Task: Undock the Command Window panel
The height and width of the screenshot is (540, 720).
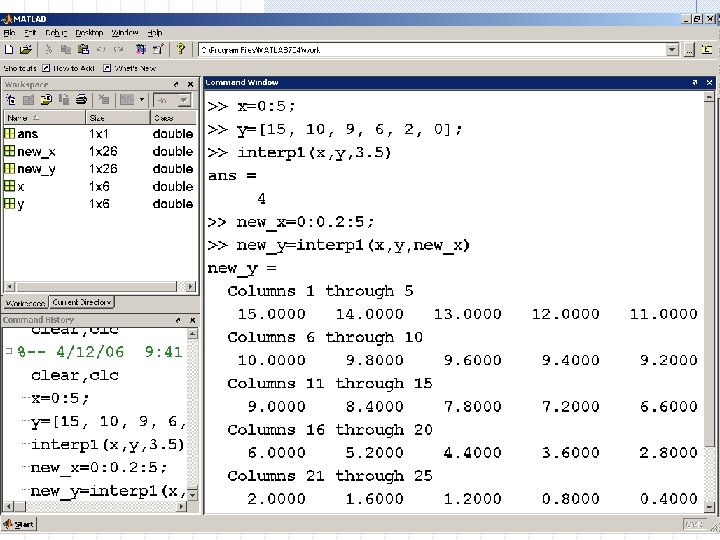Action: point(695,83)
